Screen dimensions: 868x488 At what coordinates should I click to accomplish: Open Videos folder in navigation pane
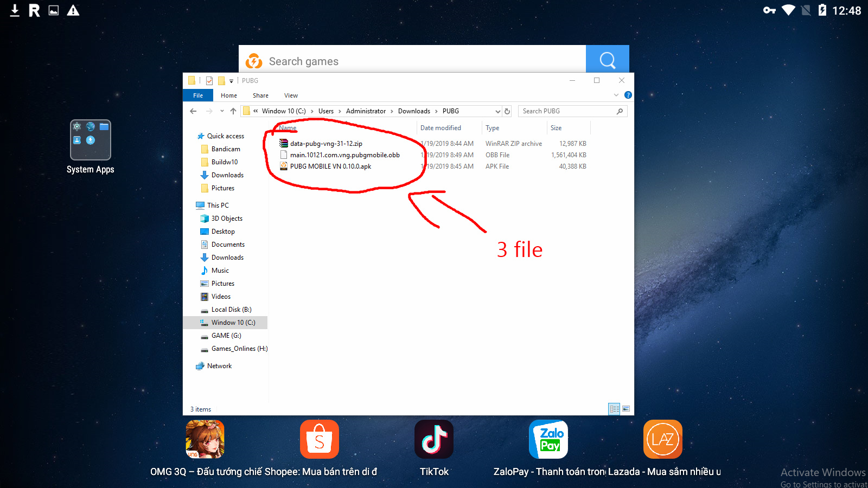[x=221, y=297]
